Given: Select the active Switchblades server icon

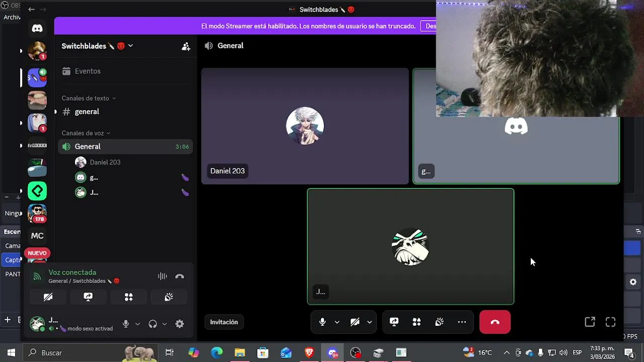Looking at the screenshot, I should [37, 78].
